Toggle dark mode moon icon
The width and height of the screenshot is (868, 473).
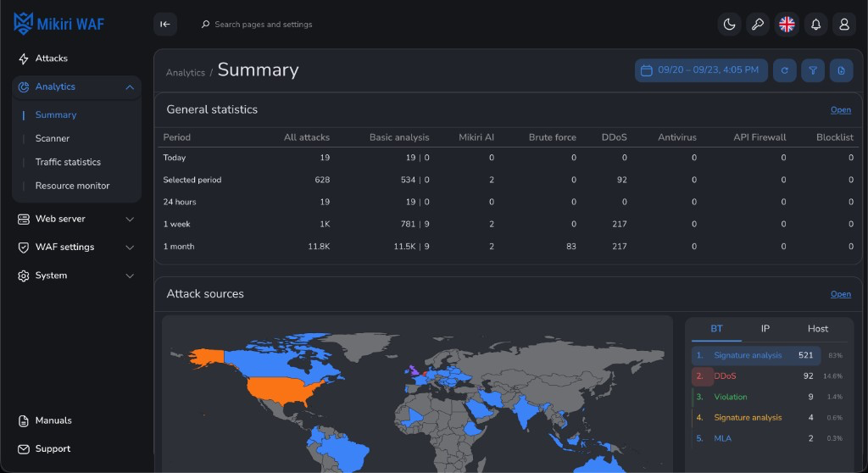[x=730, y=25]
